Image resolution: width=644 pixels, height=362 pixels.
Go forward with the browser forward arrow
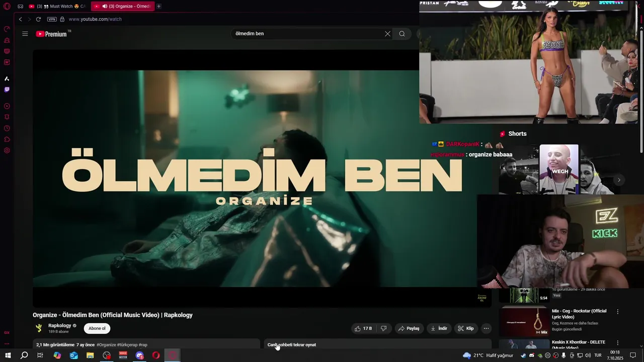click(29, 19)
